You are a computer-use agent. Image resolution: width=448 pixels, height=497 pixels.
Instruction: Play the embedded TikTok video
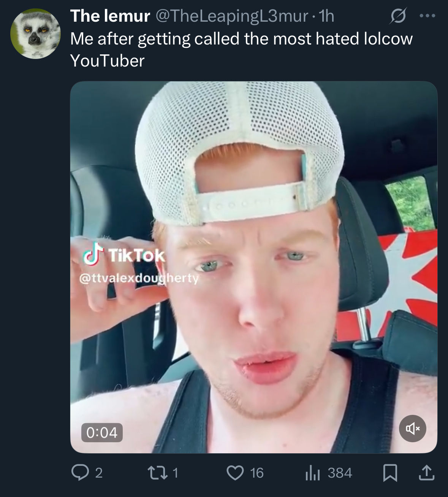(x=253, y=267)
